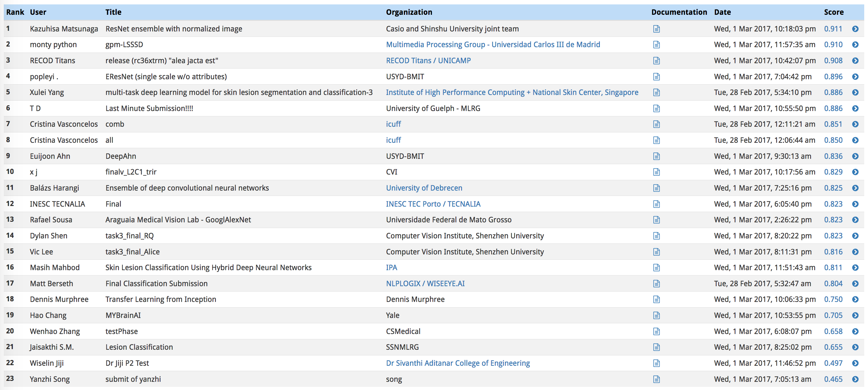The width and height of the screenshot is (868, 390).
Task: Expand details arrow for Dennis Murphree
Action: (855, 299)
